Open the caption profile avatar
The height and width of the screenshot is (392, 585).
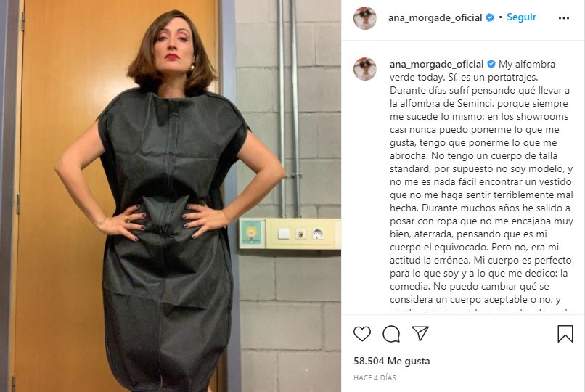click(x=365, y=69)
